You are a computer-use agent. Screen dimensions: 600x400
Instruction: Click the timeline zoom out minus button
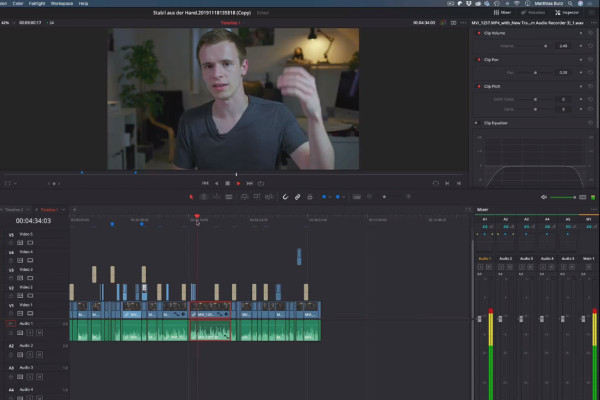pos(369,196)
